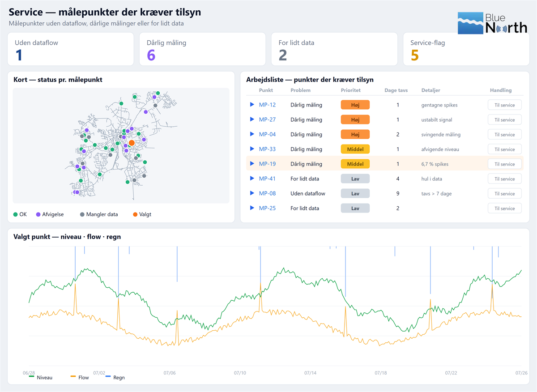Click the orange Valgt legend dot

(x=135, y=215)
